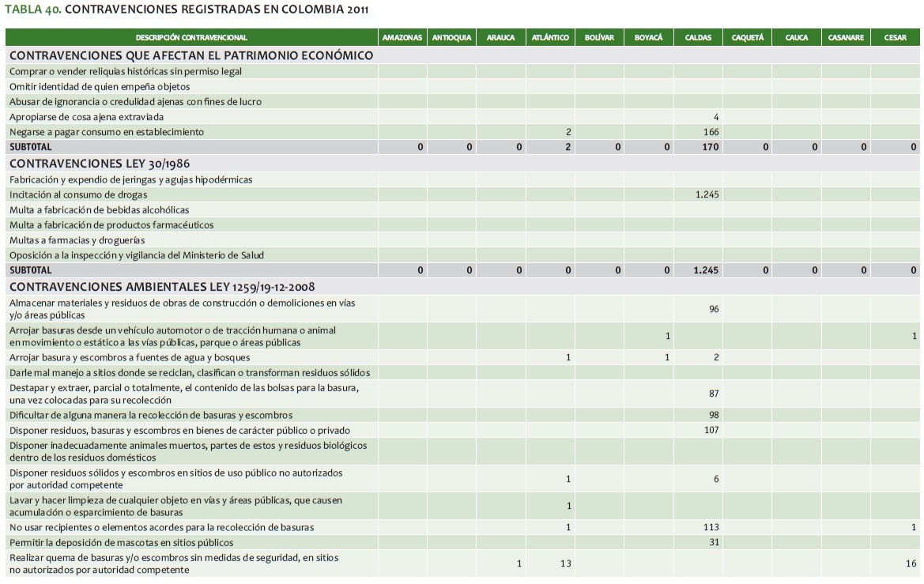Viewport: 924px width, 584px height.
Task: Click the patrimonio económico section heading
Action: point(190,55)
